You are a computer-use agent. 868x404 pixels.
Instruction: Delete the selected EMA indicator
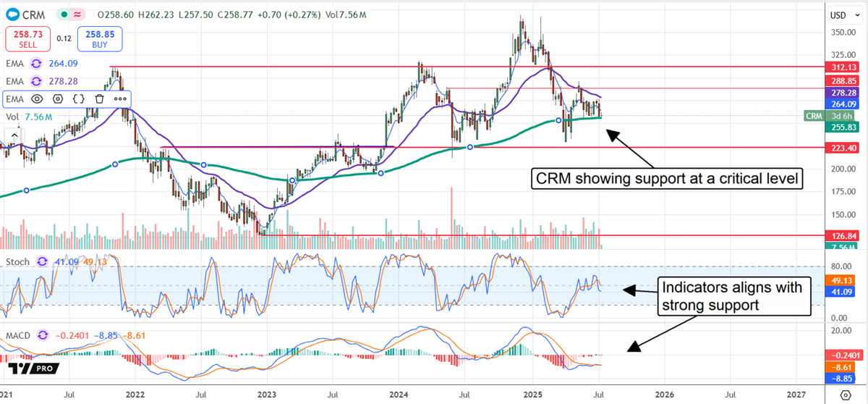[x=100, y=98]
